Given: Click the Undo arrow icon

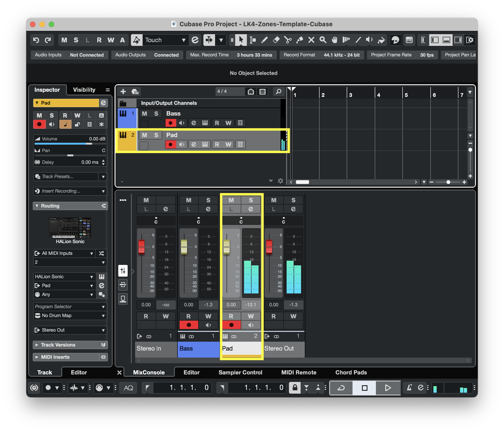Looking at the screenshot, I should click(x=36, y=40).
